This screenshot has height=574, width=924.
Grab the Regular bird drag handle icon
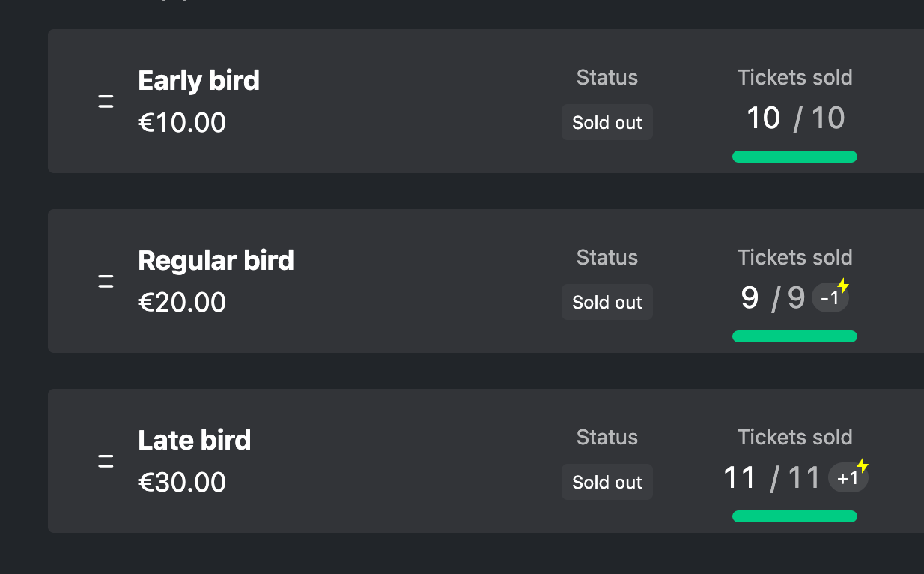[106, 282]
